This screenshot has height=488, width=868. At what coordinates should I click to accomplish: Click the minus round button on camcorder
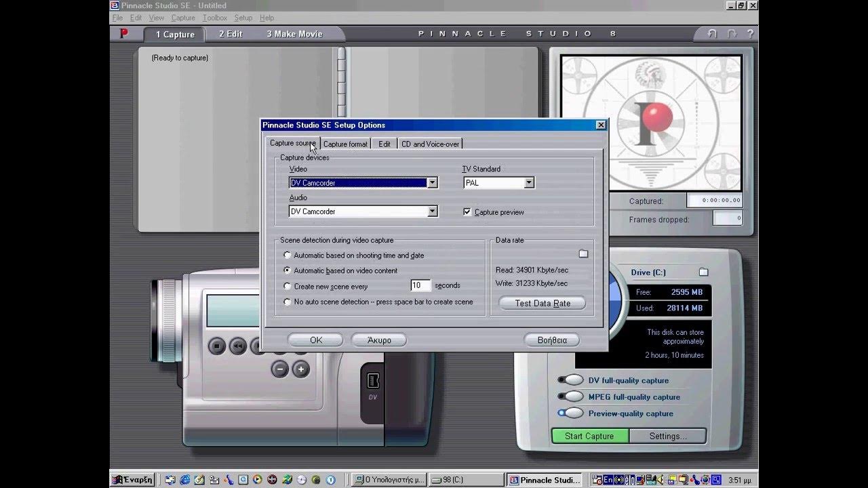tap(280, 369)
